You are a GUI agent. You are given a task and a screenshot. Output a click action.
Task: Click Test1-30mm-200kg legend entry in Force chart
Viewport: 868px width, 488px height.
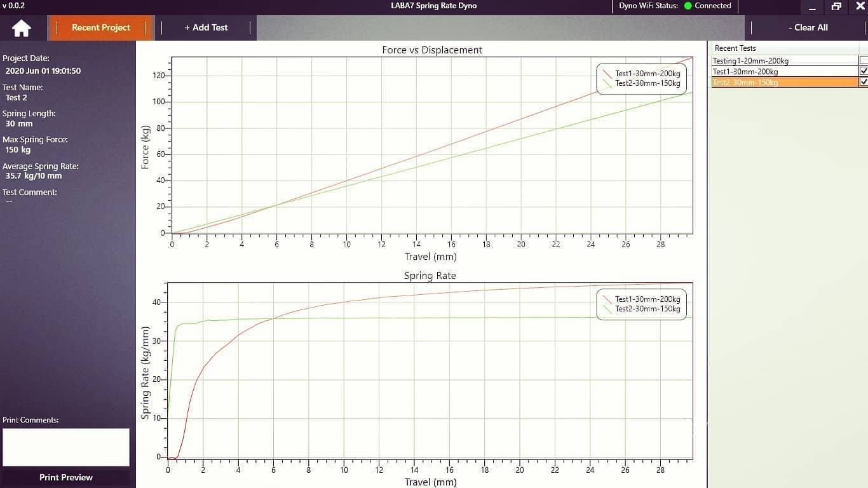[641, 74]
